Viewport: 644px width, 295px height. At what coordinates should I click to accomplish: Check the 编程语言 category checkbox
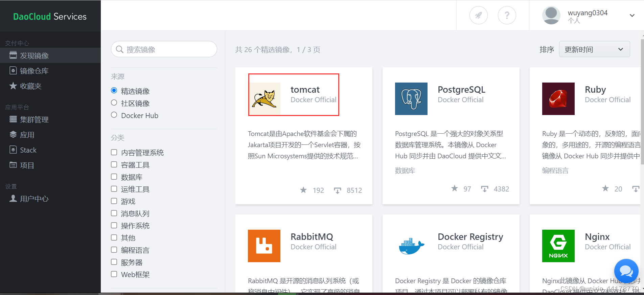[x=114, y=250]
